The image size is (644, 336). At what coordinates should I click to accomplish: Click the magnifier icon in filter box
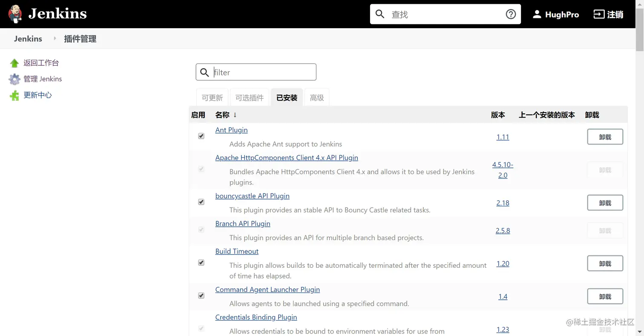205,72
